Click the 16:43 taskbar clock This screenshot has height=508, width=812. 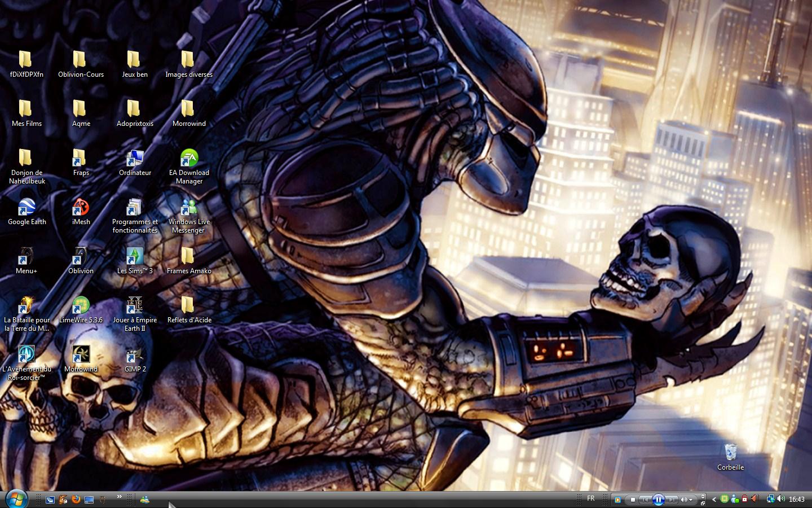click(x=797, y=500)
